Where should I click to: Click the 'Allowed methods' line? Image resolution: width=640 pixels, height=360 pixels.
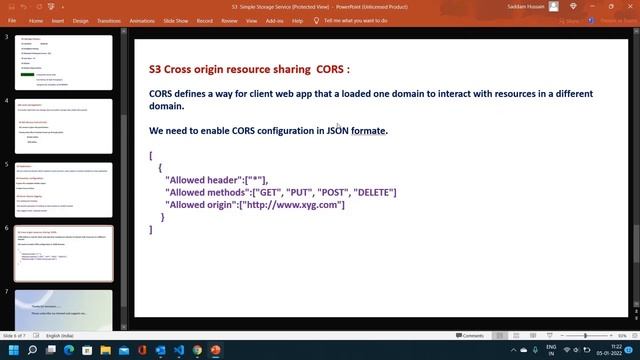coord(280,192)
